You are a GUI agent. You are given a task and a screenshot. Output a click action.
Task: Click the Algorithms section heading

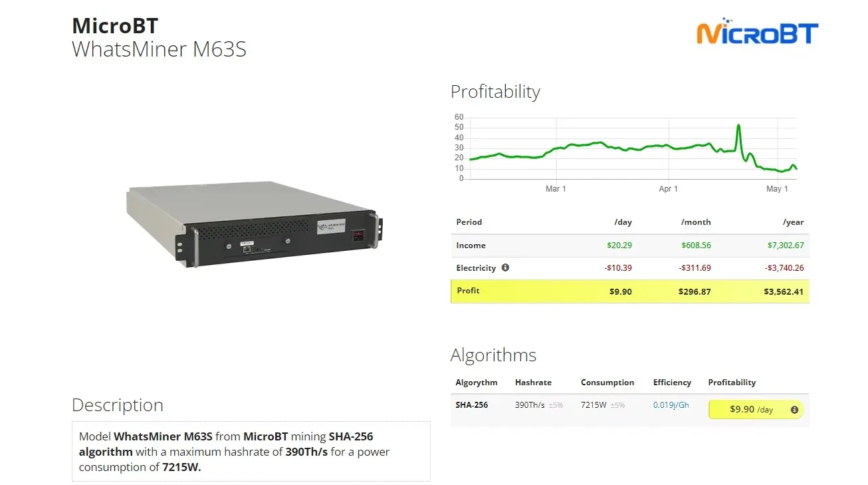493,355
